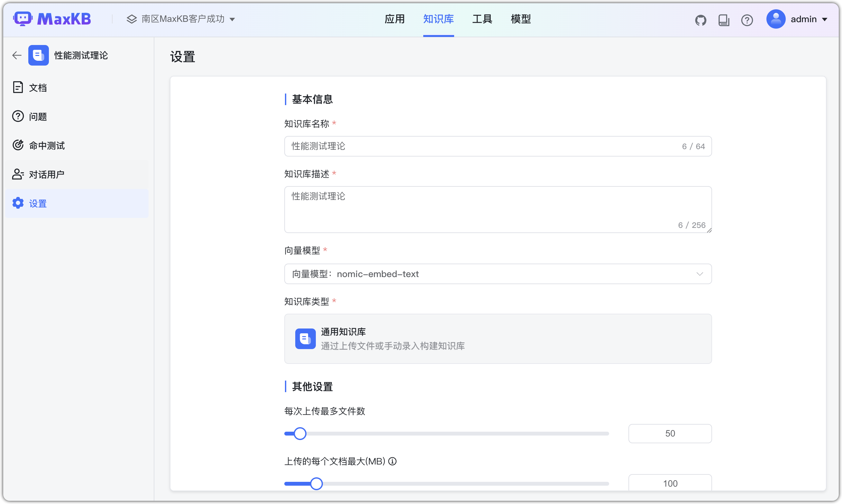Click the admin username label
Viewport: 842px width, 504px height.
[803, 19]
